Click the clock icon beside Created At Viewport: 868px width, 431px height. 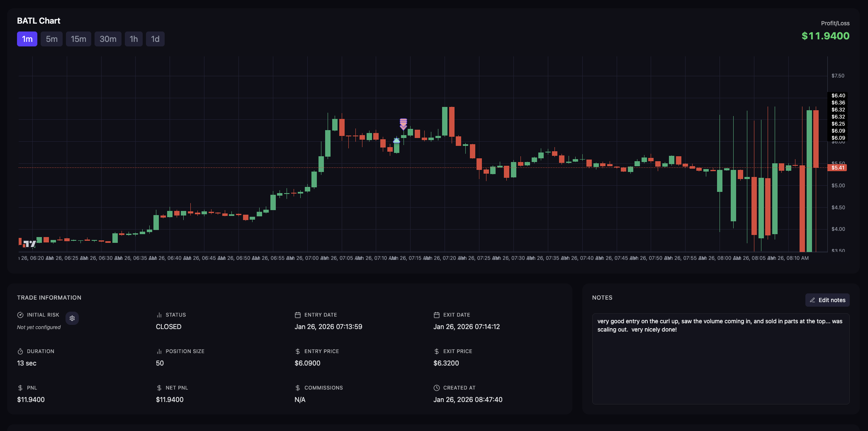[x=436, y=388]
